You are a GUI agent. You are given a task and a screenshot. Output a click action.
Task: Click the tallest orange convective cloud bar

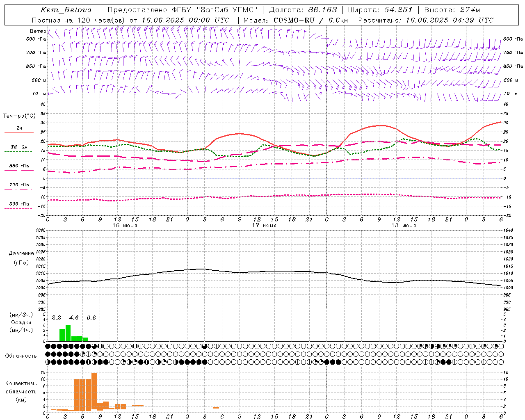coord(94,392)
